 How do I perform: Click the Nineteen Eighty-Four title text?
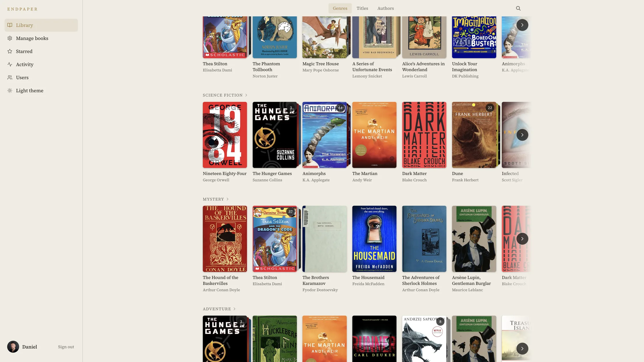click(x=225, y=174)
